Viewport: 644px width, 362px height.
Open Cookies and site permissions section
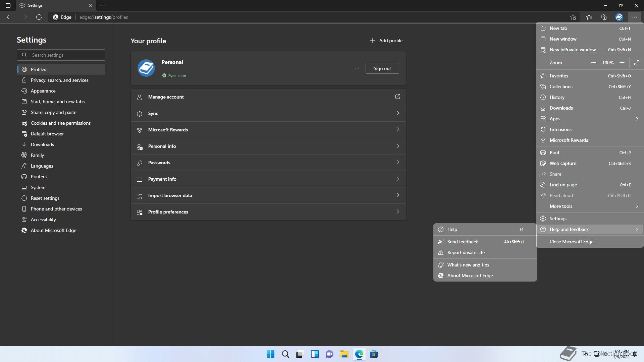pos(61,123)
